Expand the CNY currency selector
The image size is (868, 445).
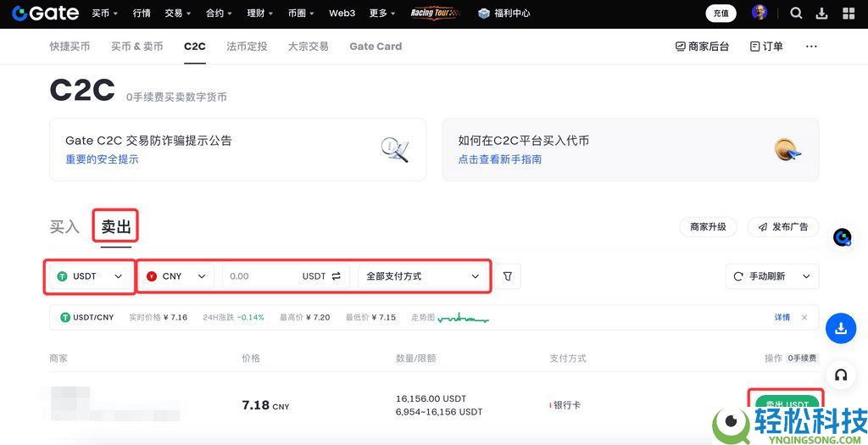click(x=176, y=276)
